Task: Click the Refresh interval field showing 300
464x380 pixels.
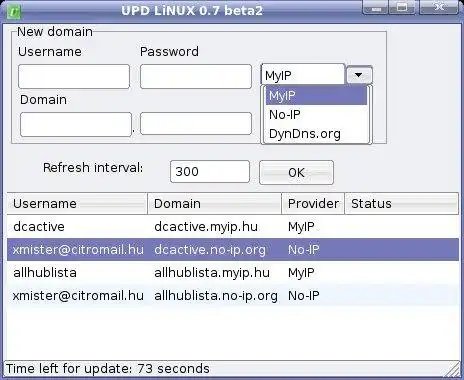Action: (210, 172)
